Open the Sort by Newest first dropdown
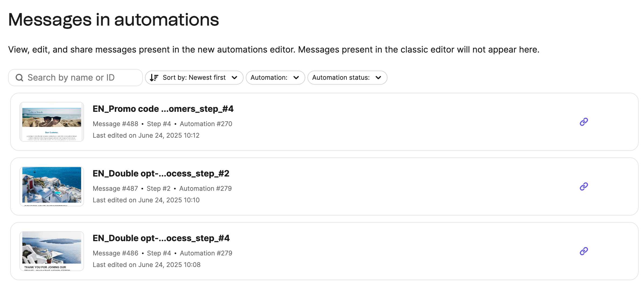The width and height of the screenshot is (644, 284). pyautogui.click(x=194, y=78)
